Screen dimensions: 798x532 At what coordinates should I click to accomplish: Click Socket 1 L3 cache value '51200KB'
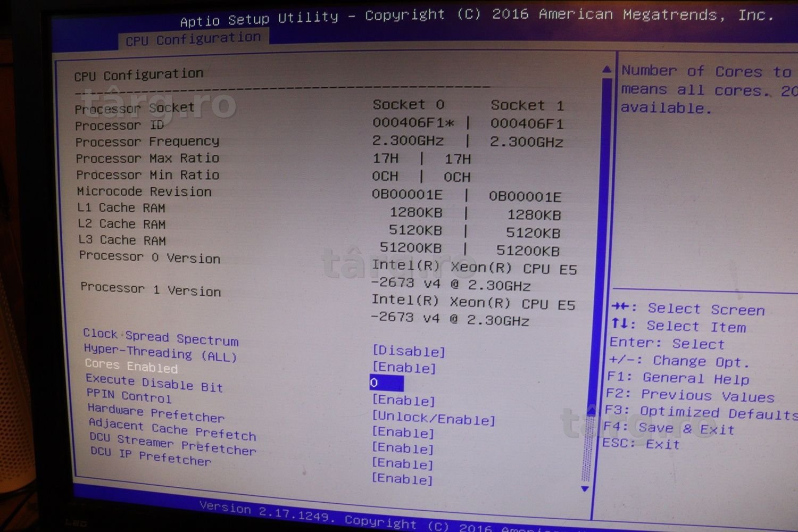point(528,251)
